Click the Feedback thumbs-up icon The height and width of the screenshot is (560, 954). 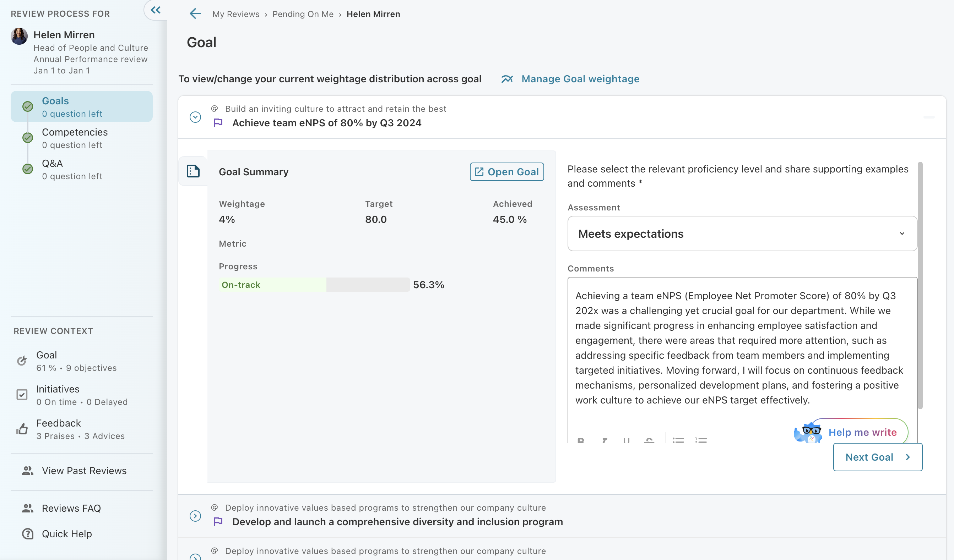pos(22,429)
